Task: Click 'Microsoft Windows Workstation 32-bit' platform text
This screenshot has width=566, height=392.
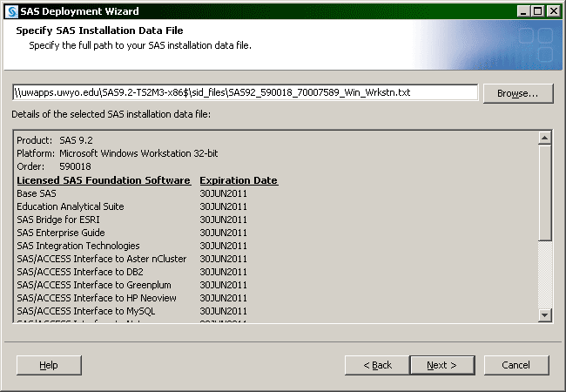Action: point(138,153)
